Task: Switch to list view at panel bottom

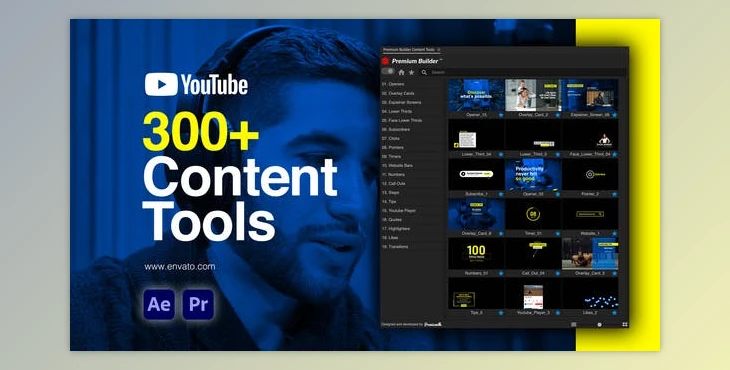Action: pos(574,324)
